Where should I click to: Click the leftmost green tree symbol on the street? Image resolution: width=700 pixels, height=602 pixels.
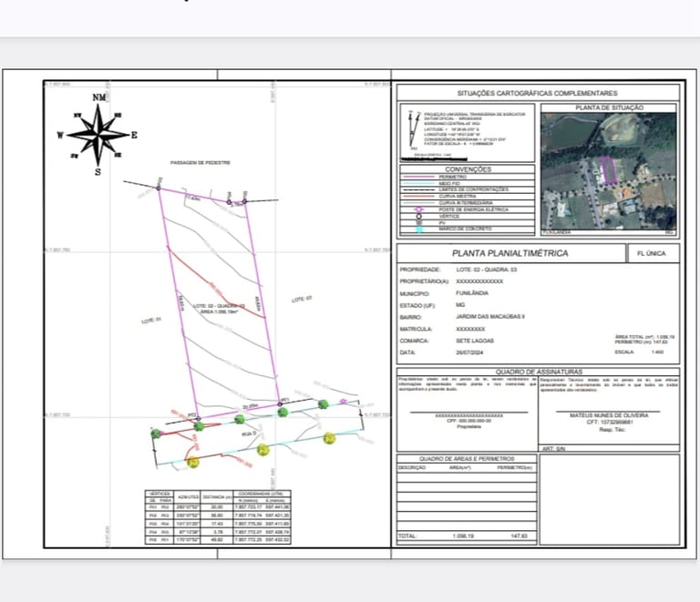155,433
